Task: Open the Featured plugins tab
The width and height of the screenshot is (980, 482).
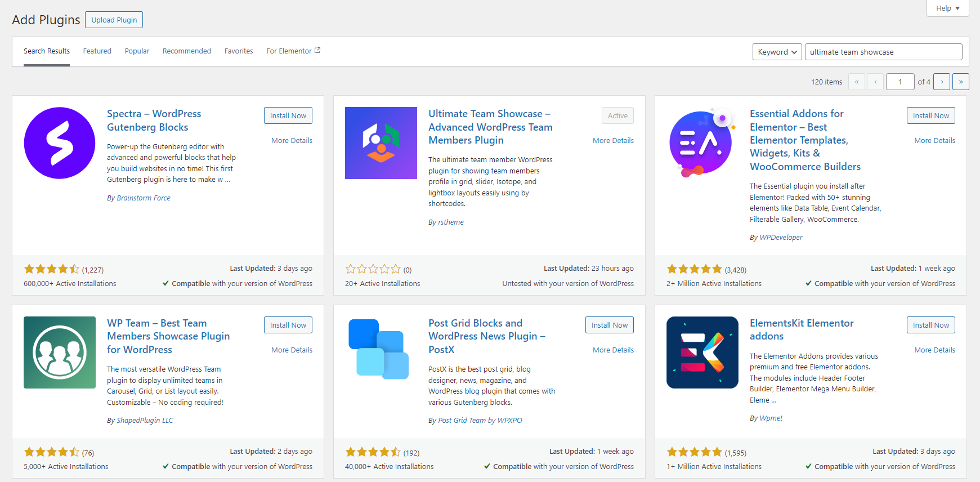Action: tap(97, 51)
